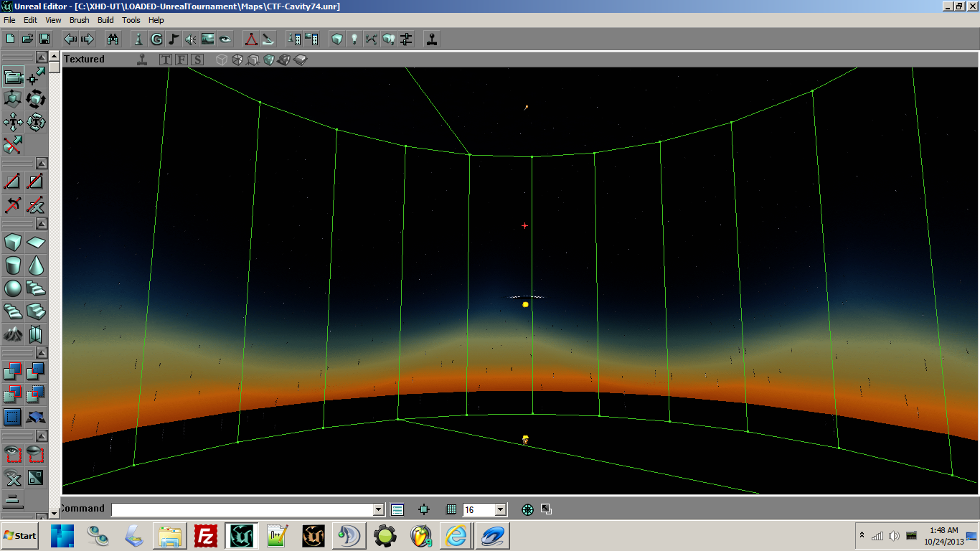This screenshot has height=551, width=980.
Task: Select the Camera Movement mode tool
Action: tap(13, 77)
